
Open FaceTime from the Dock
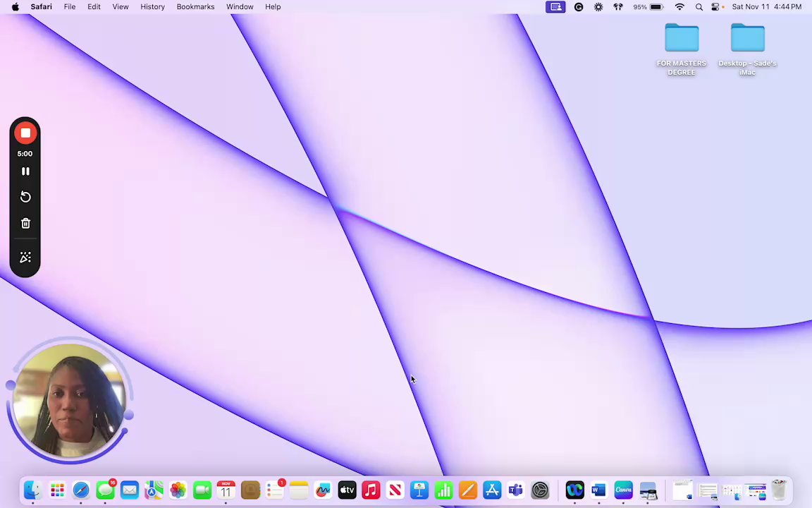click(202, 490)
